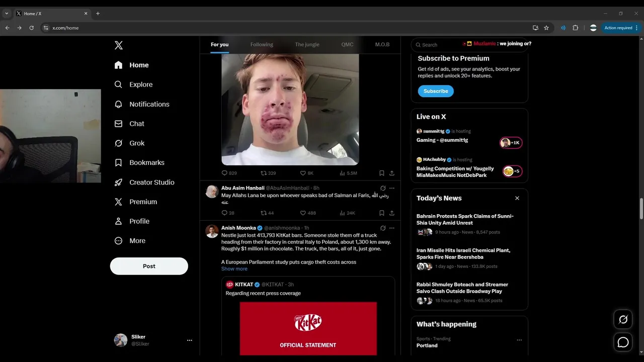Open the photo of the boy in car
644x362 pixels.
click(290, 110)
